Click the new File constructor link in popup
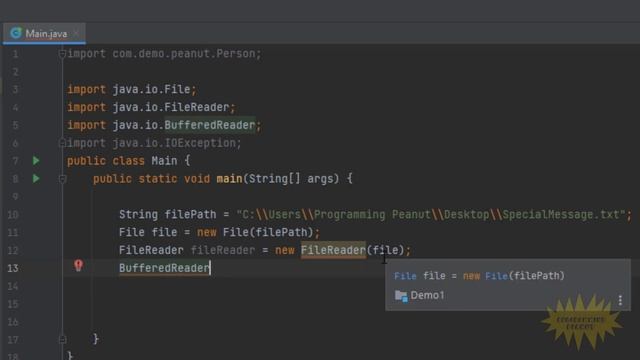 496,276
